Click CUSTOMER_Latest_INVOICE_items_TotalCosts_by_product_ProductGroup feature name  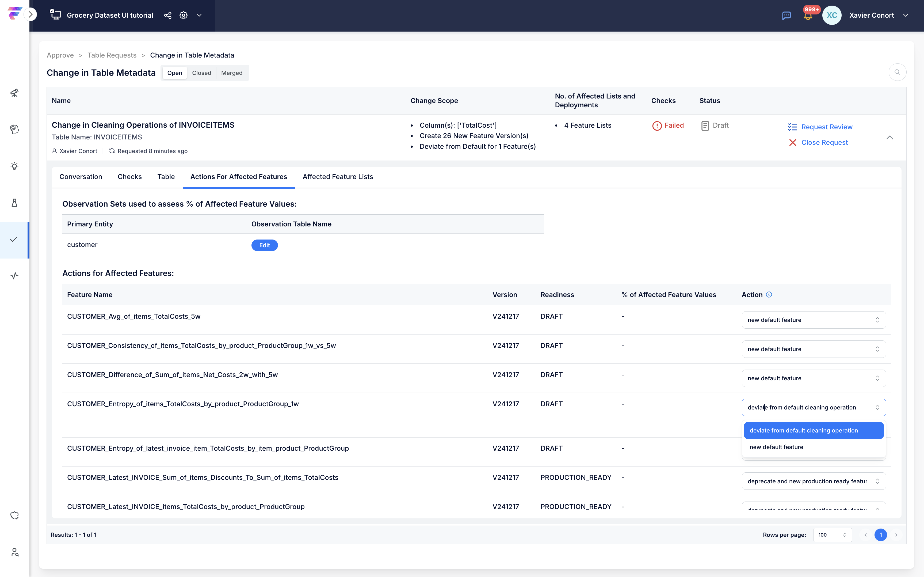[x=186, y=506]
